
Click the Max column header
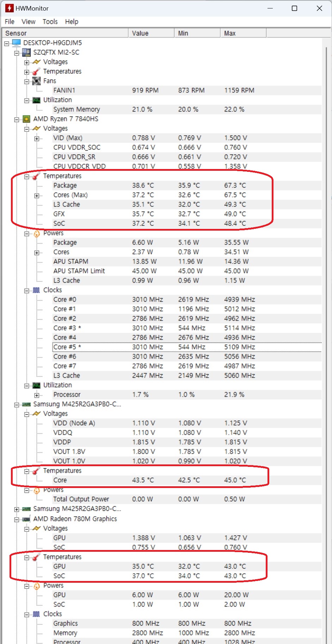click(x=244, y=33)
